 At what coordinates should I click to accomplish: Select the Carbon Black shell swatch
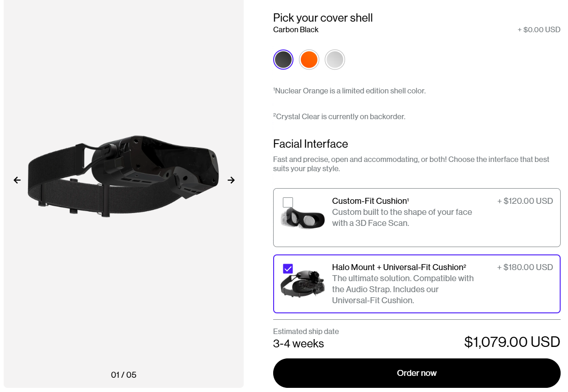pos(283,60)
